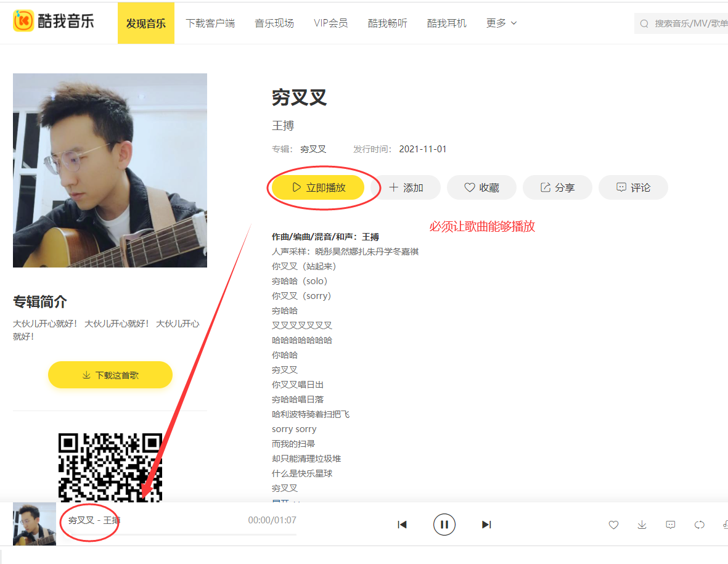Click the release date 2021-11-01
The width and height of the screenshot is (728, 564).
coord(422,149)
